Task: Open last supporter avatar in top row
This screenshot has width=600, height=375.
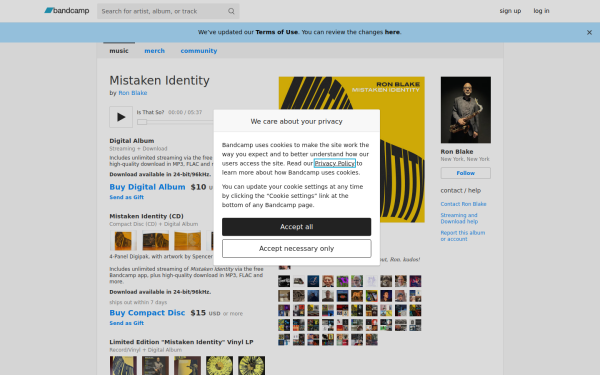Action: 415,281
